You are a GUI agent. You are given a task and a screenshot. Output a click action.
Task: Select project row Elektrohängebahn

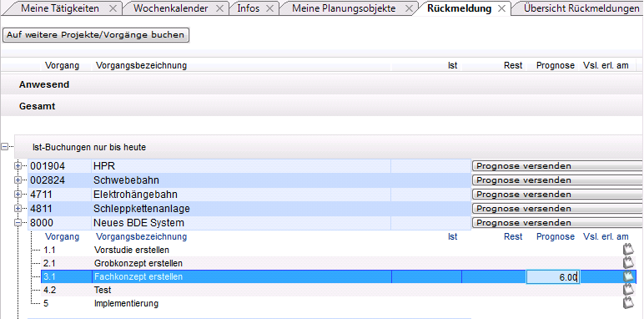coord(249,194)
